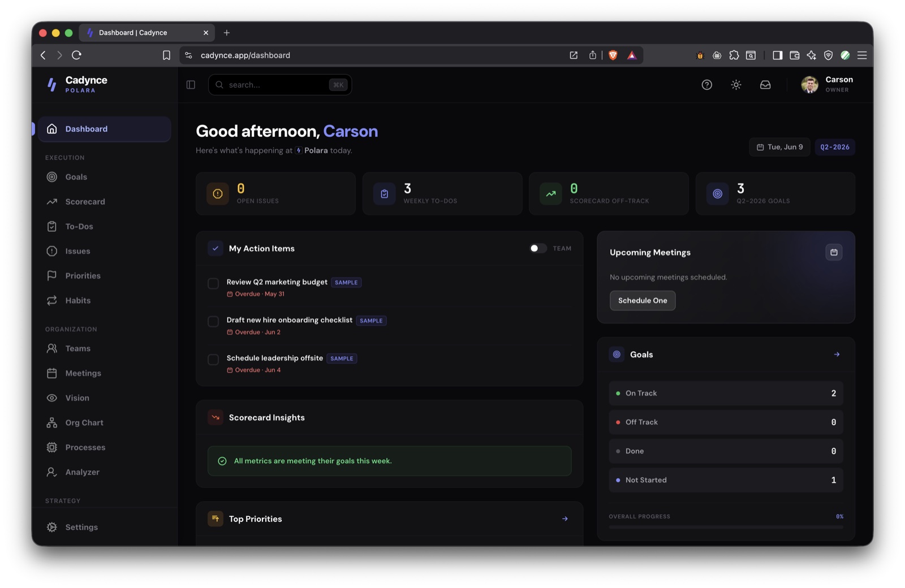Check off Draft new hire onboarding checklist
The width and height of the screenshot is (905, 588).
click(213, 322)
